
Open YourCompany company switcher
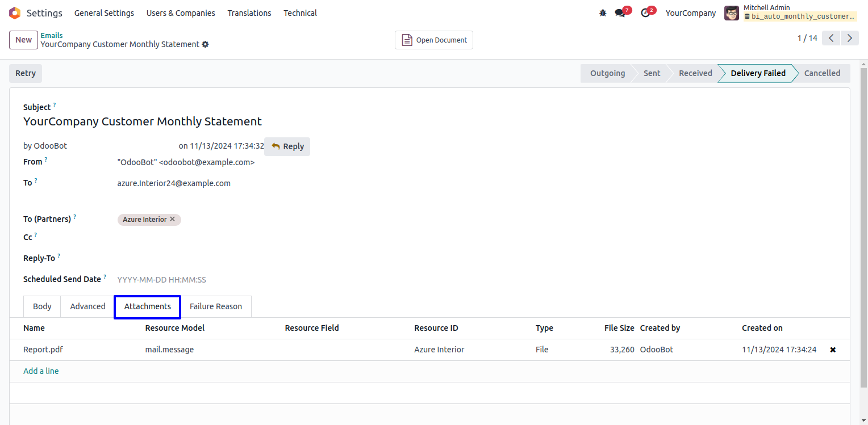point(690,13)
